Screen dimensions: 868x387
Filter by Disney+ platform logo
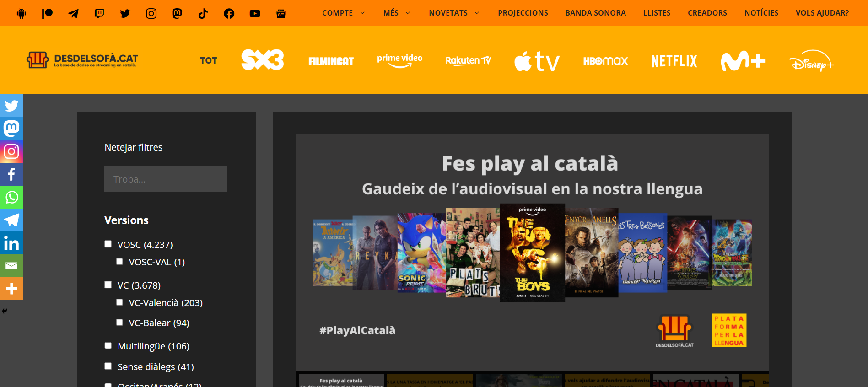(x=811, y=61)
